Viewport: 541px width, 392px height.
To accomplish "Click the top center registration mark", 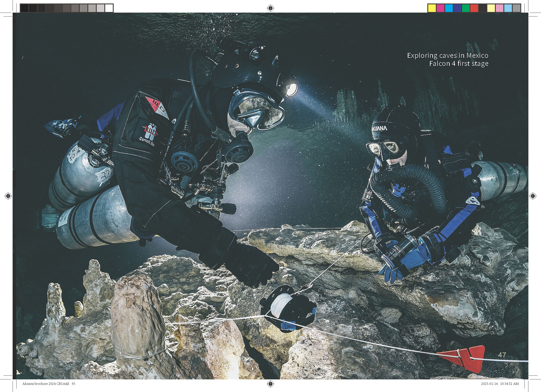I will (270, 8).
